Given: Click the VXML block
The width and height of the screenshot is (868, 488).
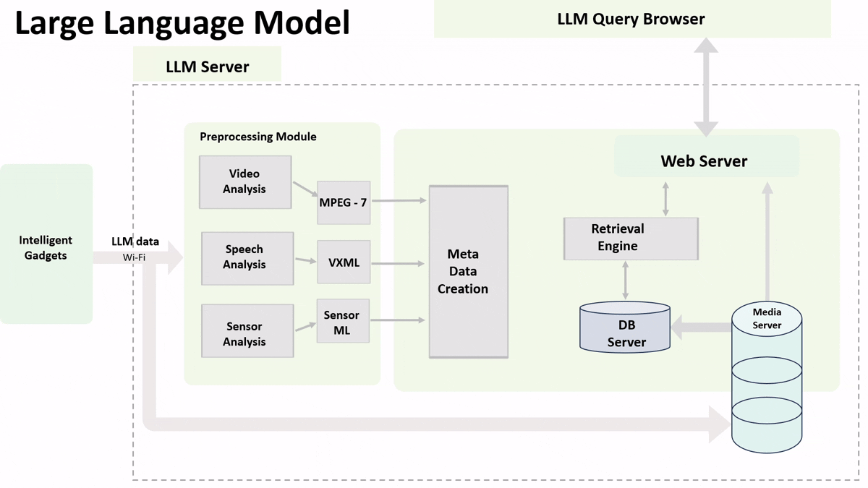Looking at the screenshot, I should [x=344, y=262].
